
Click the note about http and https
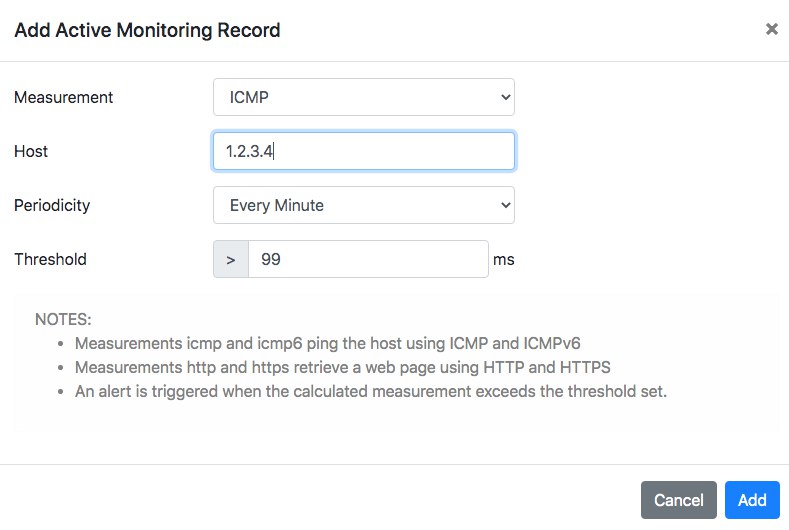tap(342, 367)
